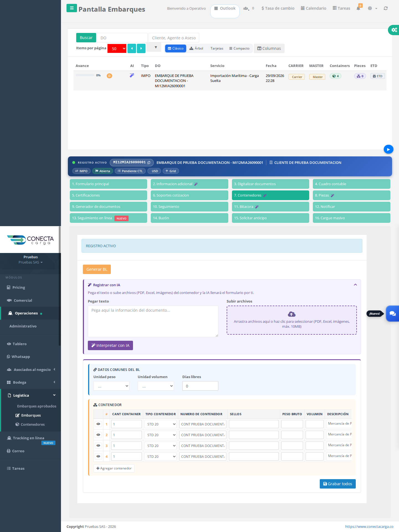
Task: Toggle eye icon for container row 4
Action: click(98, 456)
